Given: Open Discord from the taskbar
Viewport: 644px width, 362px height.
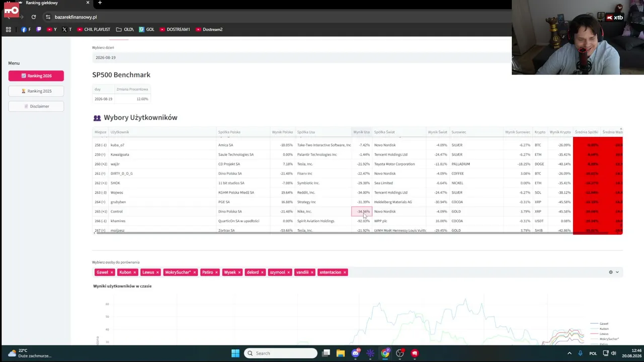Looking at the screenshot, I should pyautogui.click(x=355, y=353).
